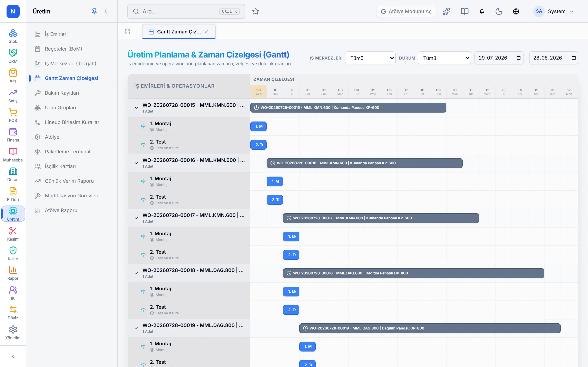Select the 29 Wed timeline day header
This screenshot has width=588, height=367.
point(258,92)
